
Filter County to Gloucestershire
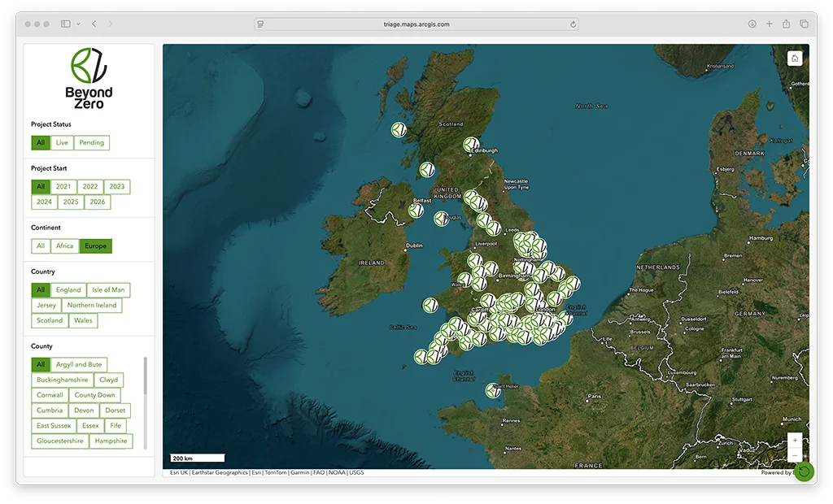[x=60, y=442]
